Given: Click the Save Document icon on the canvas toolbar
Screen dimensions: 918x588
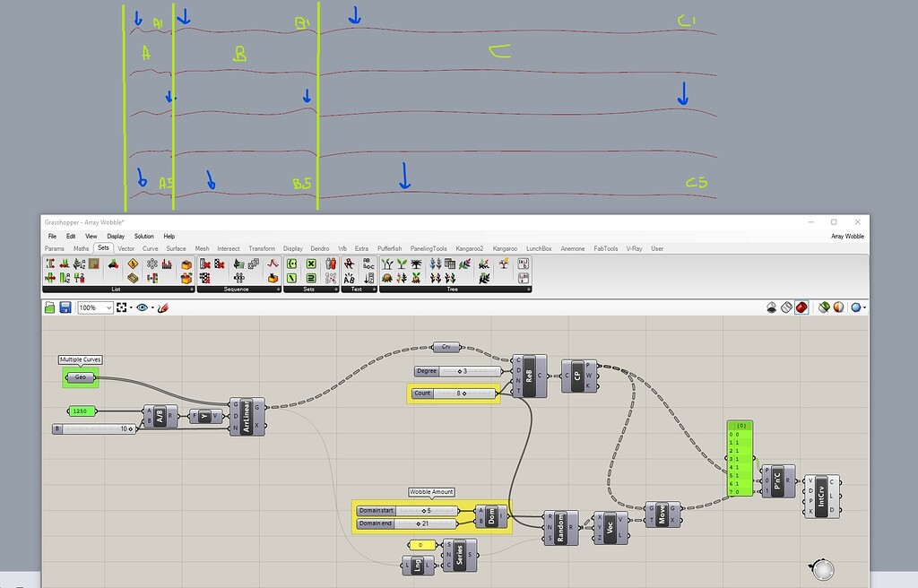Looking at the screenshot, I should click(x=66, y=307).
